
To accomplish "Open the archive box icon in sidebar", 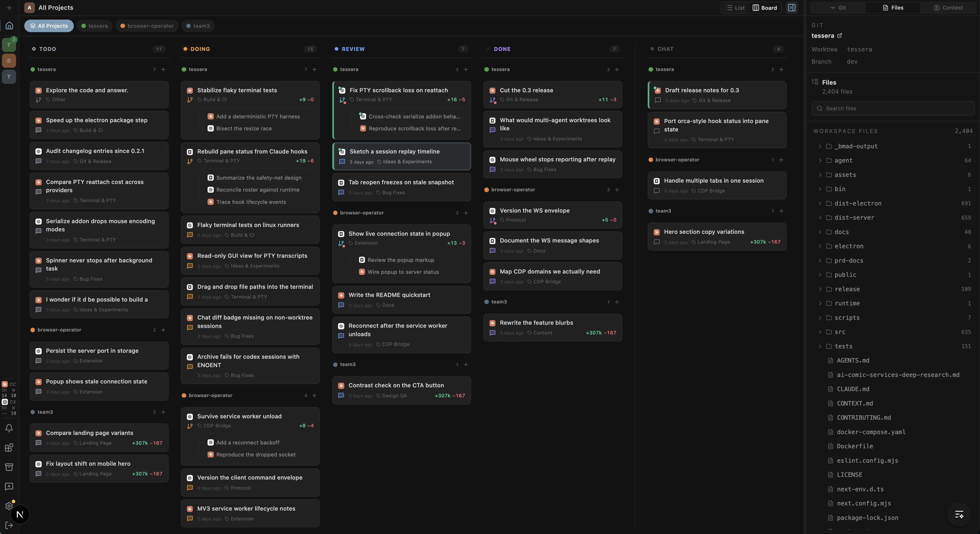I will click(9, 467).
